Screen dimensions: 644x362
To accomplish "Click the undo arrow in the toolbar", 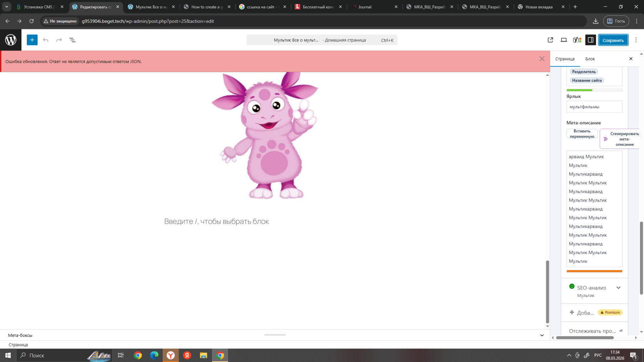I will (x=45, y=40).
